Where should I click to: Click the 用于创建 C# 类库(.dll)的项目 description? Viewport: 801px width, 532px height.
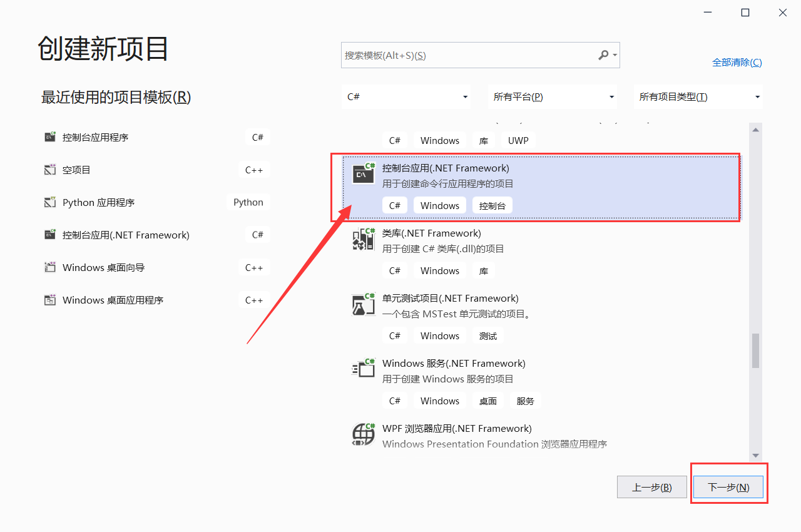[443, 248]
